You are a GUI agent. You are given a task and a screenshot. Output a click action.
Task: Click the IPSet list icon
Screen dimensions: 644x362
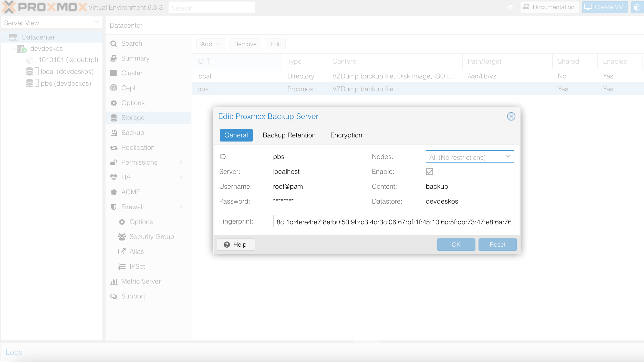point(122,267)
